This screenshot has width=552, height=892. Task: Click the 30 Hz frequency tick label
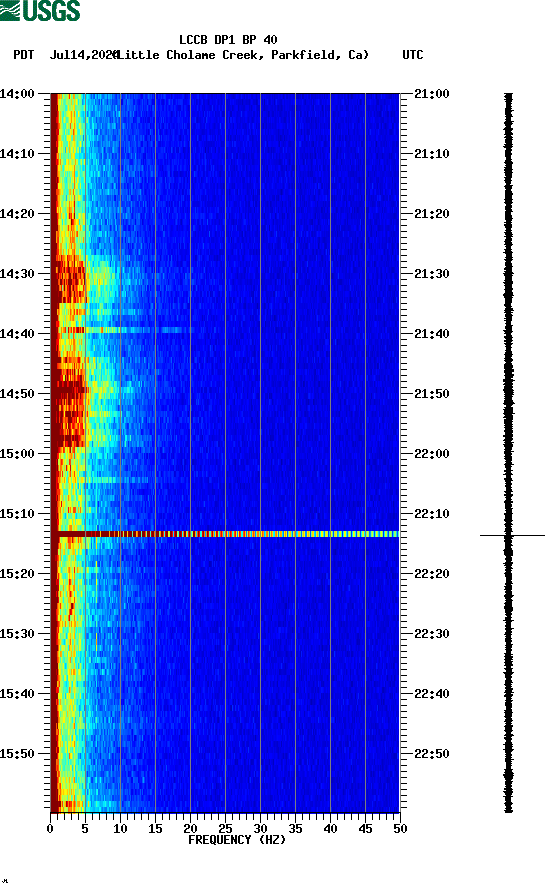tap(260, 829)
